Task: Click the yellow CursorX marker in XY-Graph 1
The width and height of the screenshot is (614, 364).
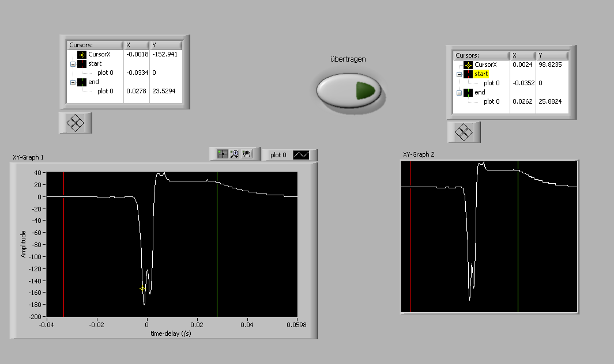Action: [x=142, y=289]
